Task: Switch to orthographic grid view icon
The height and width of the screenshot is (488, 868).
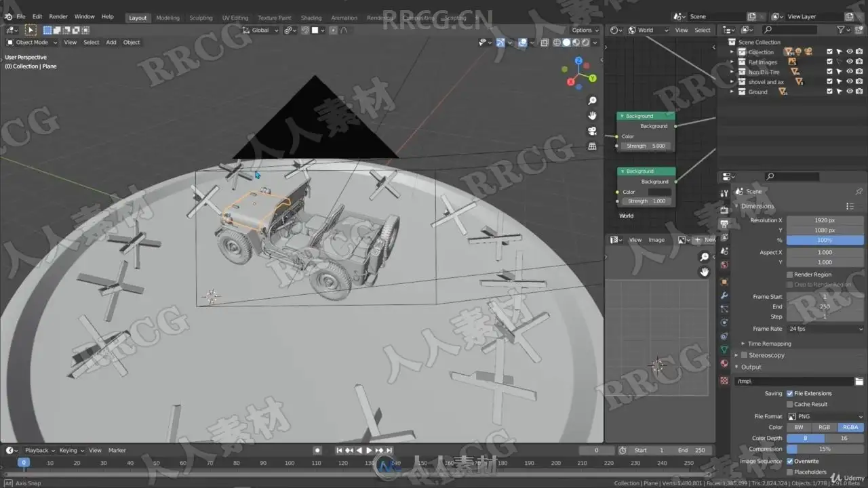Action: tap(592, 146)
